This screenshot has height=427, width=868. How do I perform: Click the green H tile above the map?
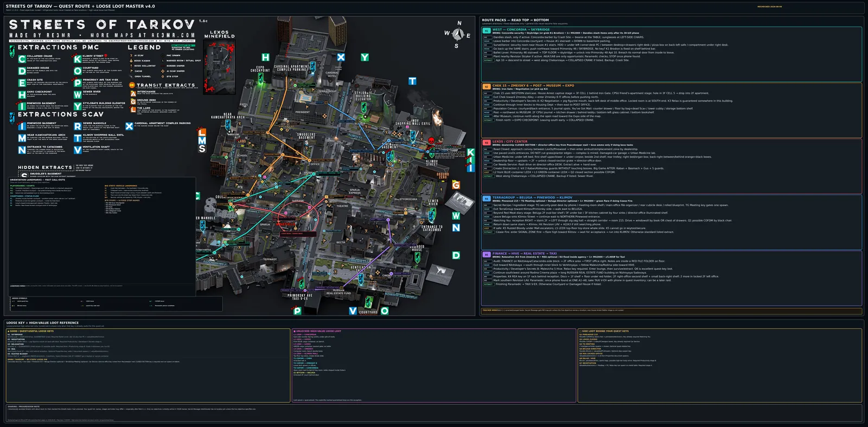pyautogui.click(x=265, y=57)
